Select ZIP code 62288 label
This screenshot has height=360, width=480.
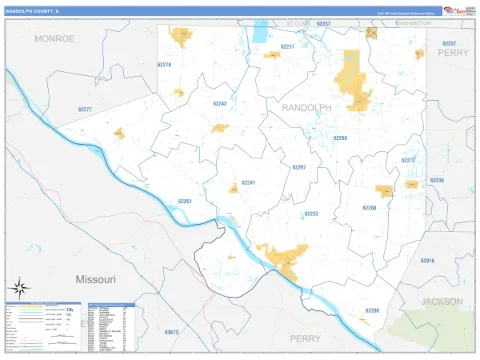click(x=369, y=208)
